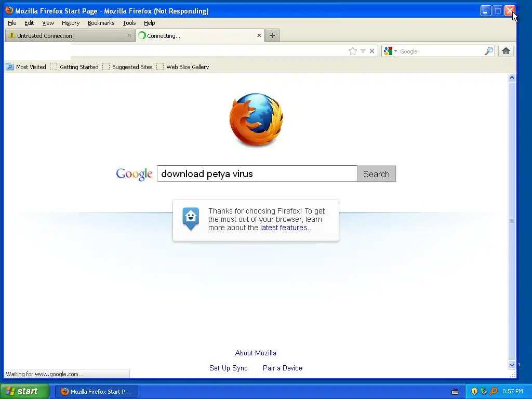The height and width of the screenshot is (399, 532).
Task: Go to the home page with the house icon
Action: pyautogui.click(x=506, y=51)
